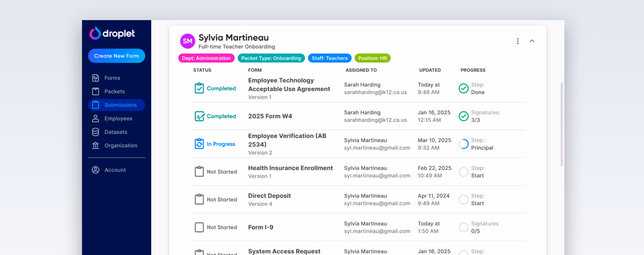644x255 pixels.
Task: Click the SM avatar
Action: pos(187,41)
